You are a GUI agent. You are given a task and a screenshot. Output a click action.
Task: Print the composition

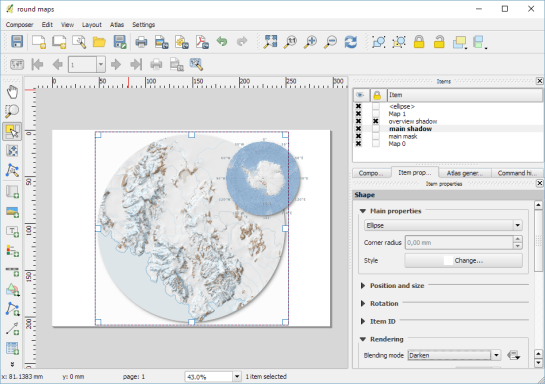point(141,42)
